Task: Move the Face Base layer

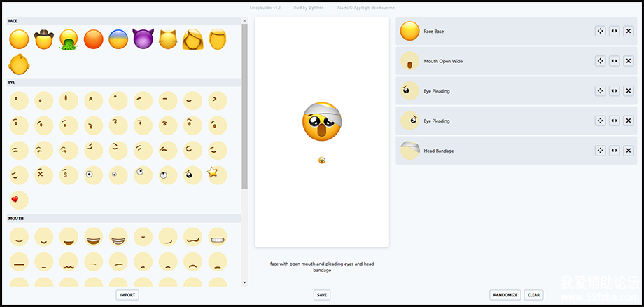Action: (x=600, y=32)
